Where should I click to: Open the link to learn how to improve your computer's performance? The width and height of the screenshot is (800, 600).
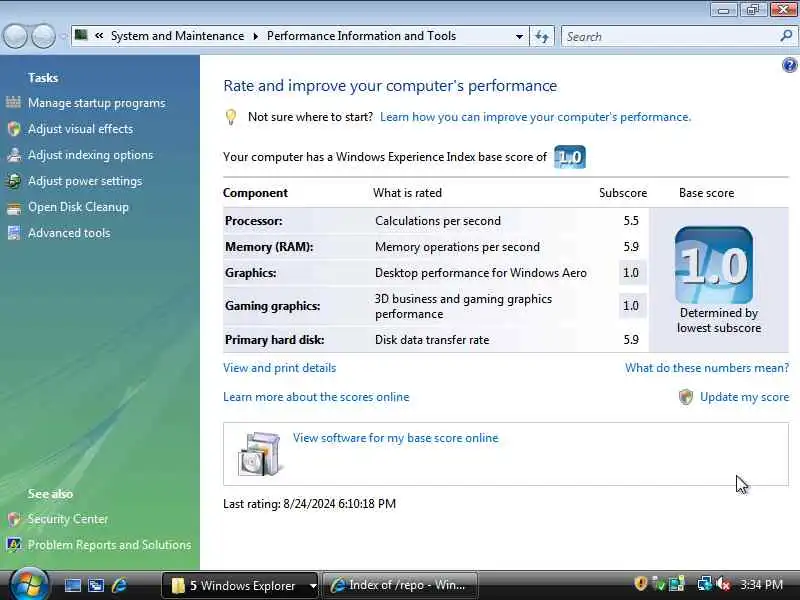point(535,117)
